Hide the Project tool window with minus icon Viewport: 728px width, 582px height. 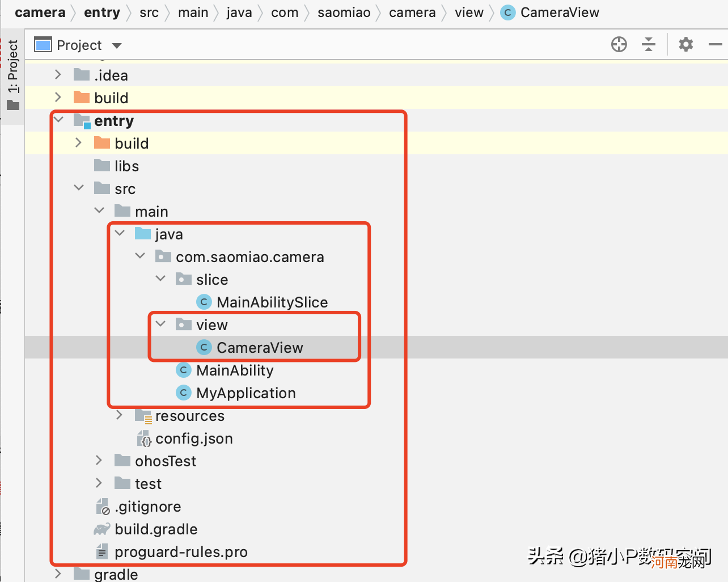click(x=716, y=44)
